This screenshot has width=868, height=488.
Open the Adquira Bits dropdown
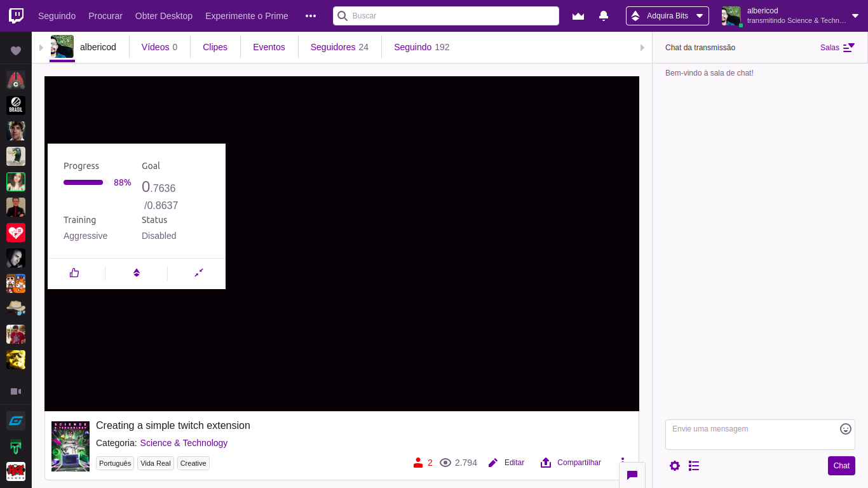(x=667, y=16)
